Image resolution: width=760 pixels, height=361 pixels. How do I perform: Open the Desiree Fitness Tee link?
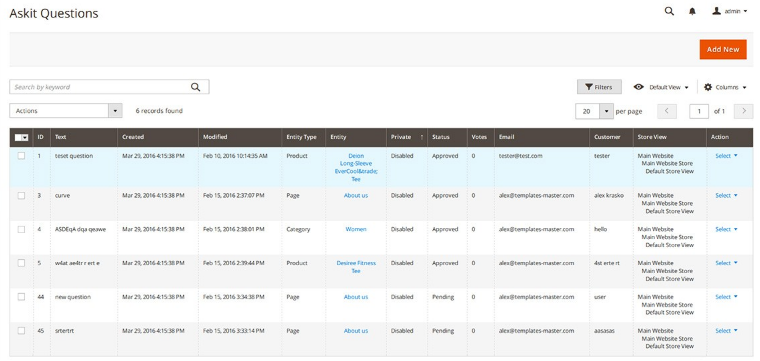coord(356,267)
